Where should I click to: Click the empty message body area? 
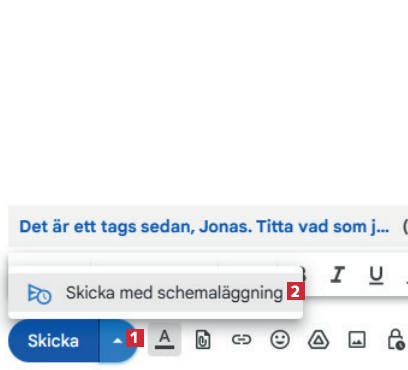coord(204,100)
